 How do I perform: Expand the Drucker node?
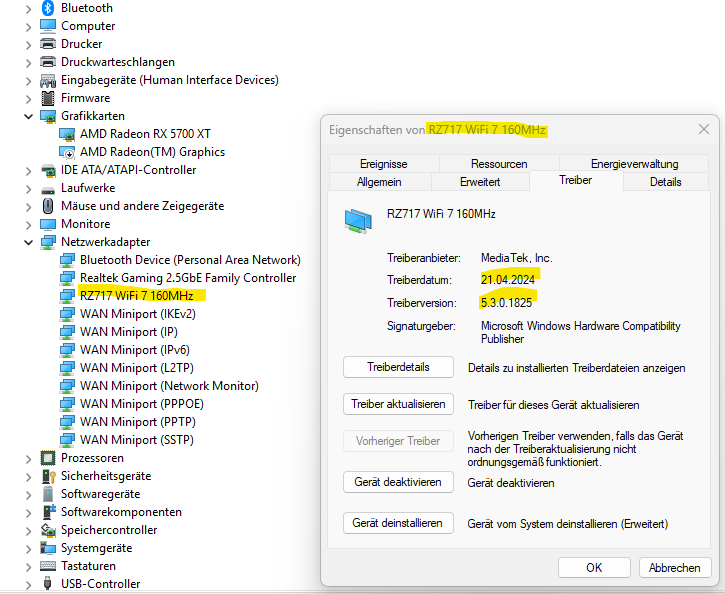tap(29, 45)
